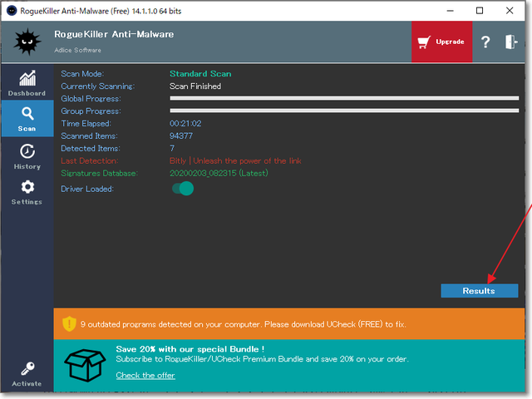Click the RogueKiller spiky mascot logo
The width and height of the screenshot is (532, 399).
27,42
